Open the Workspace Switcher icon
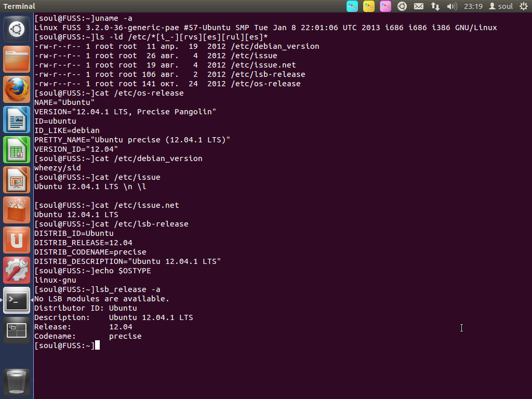 pos(17,330)
